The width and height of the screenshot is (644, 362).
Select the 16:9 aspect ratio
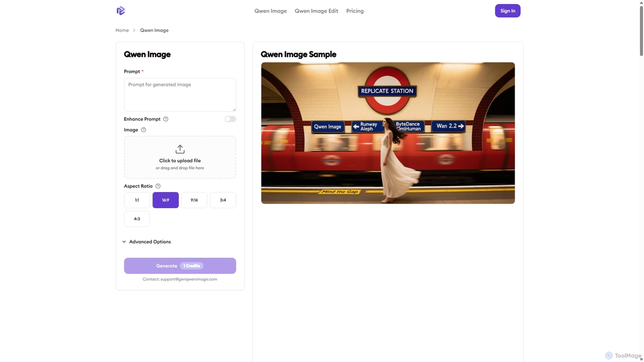coord(166,200)
